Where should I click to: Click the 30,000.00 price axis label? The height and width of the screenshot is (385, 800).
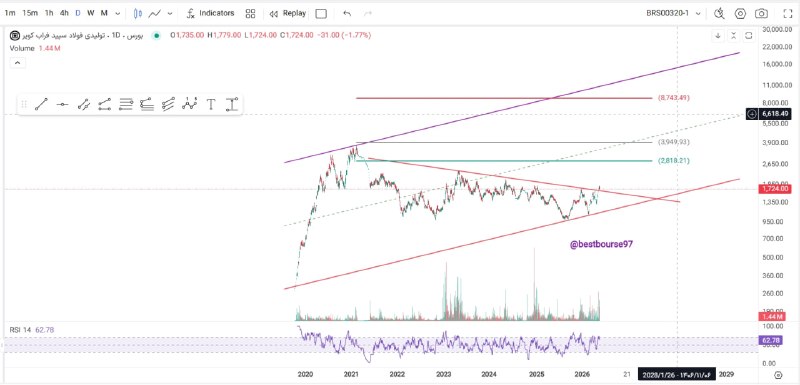pyautogui.click(x=776, y=30)
